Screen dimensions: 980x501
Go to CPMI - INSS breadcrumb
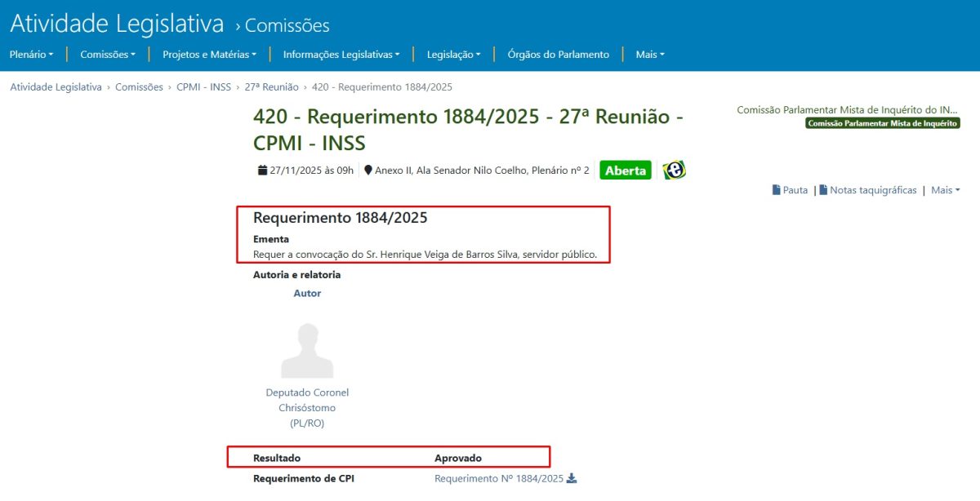coord(203,87)
